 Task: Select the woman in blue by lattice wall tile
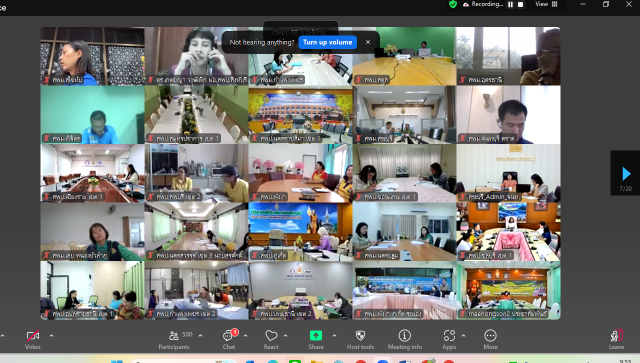92,56
